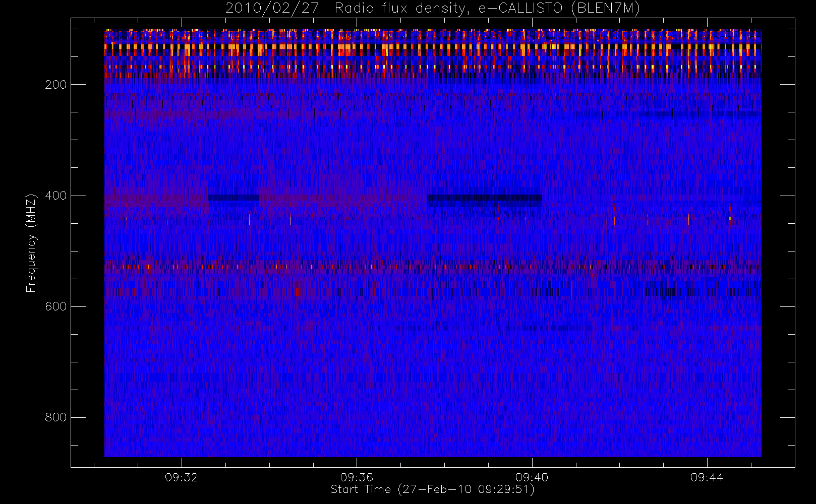816x504 pixels.
Task: Click the 400 frequency tick label
Action: pyautogui.click(x=55, y=196)
